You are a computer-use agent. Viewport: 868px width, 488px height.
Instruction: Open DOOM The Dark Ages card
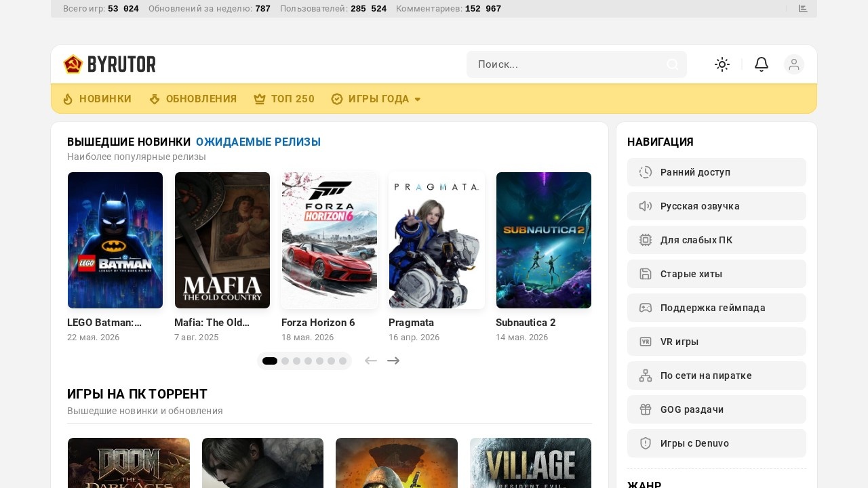[129, 463]
